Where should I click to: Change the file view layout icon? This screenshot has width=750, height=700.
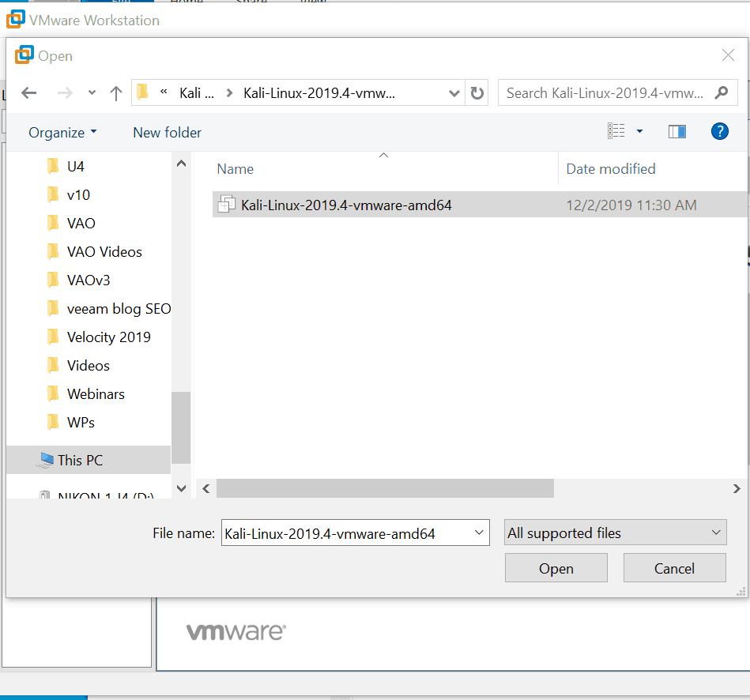point(616,131)
